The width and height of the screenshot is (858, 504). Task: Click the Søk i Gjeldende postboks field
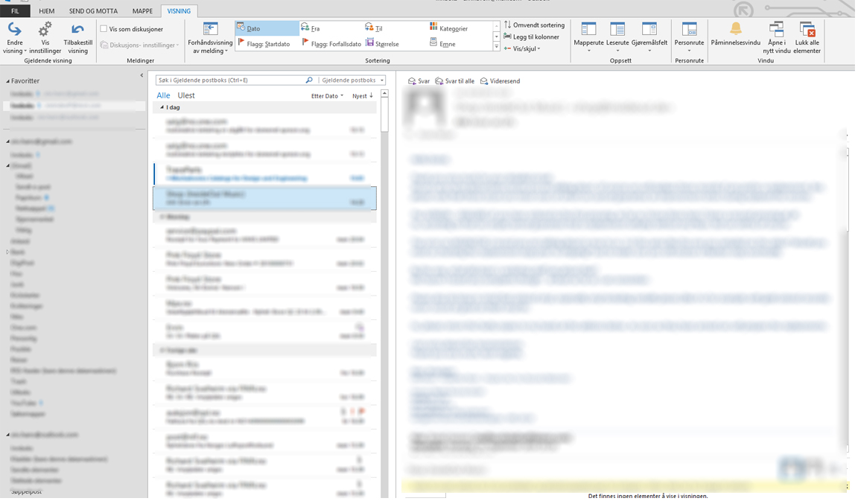click(x=230, y=80)
